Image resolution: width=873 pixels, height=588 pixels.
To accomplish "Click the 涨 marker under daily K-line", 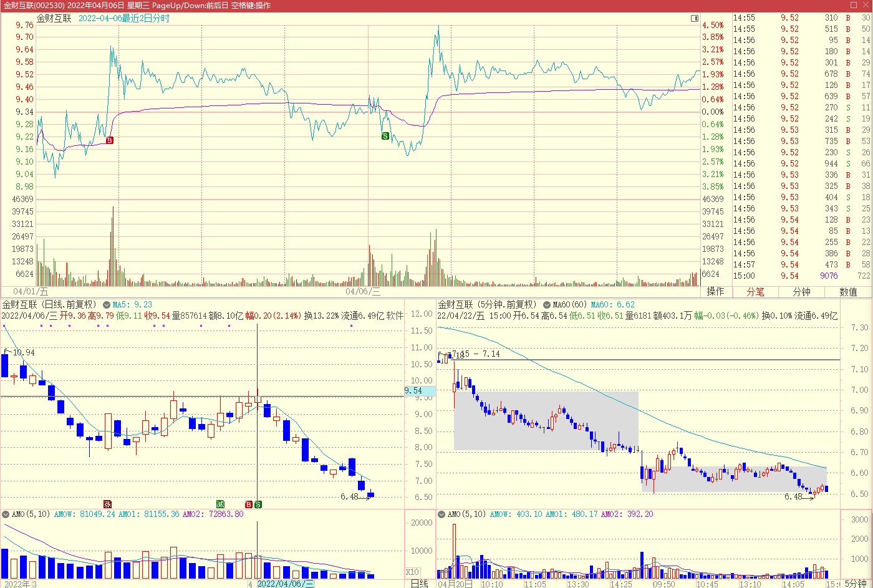I will point(107,504).
